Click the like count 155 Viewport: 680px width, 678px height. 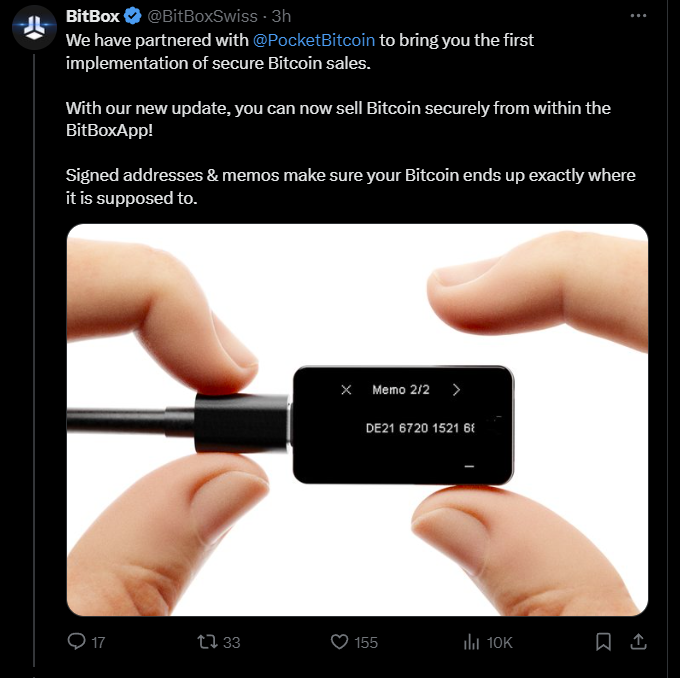pos(366,643)
